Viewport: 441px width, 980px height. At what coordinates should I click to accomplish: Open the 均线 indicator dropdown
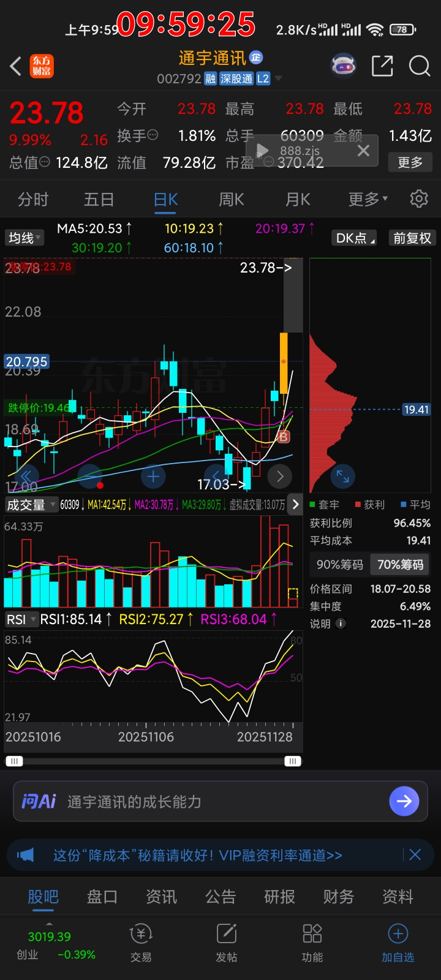pos(24,238)
